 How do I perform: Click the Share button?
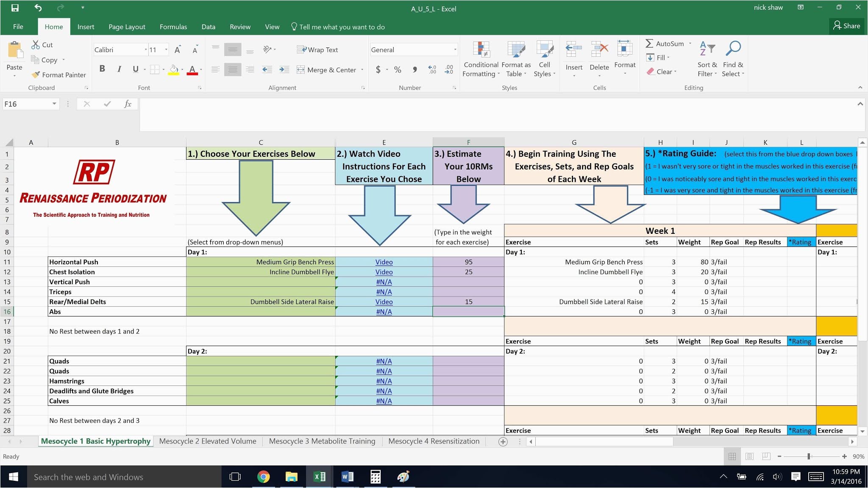click(846, 26)
